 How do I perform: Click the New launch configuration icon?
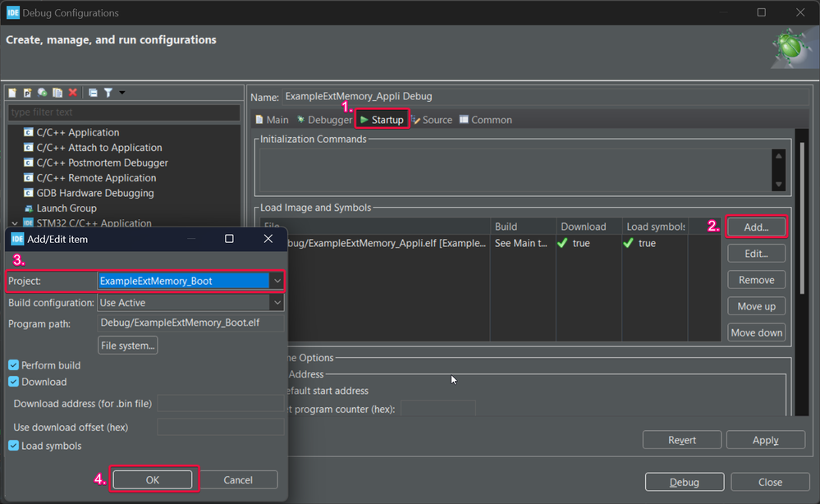coord(12,93)
